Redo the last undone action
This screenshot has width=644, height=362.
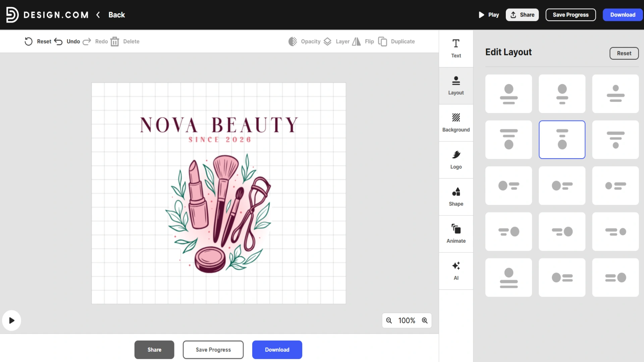95,41
